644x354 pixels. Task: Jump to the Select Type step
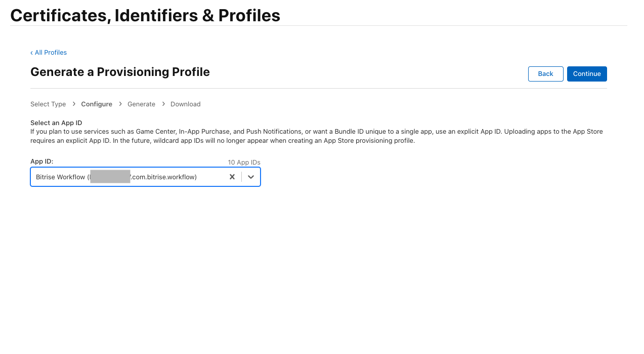(48, 104)
